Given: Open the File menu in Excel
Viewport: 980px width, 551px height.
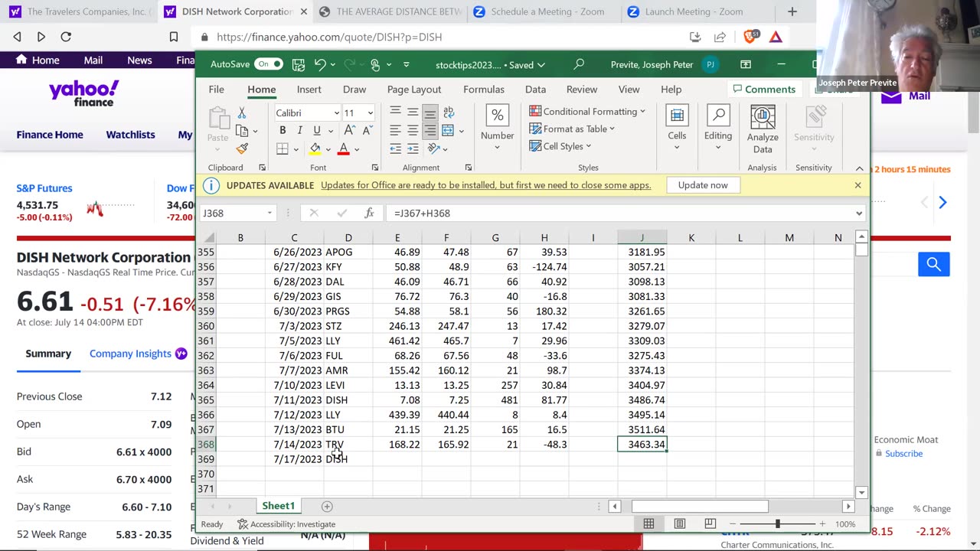Looking at the screenshot, I should click(x=217, y=90).
